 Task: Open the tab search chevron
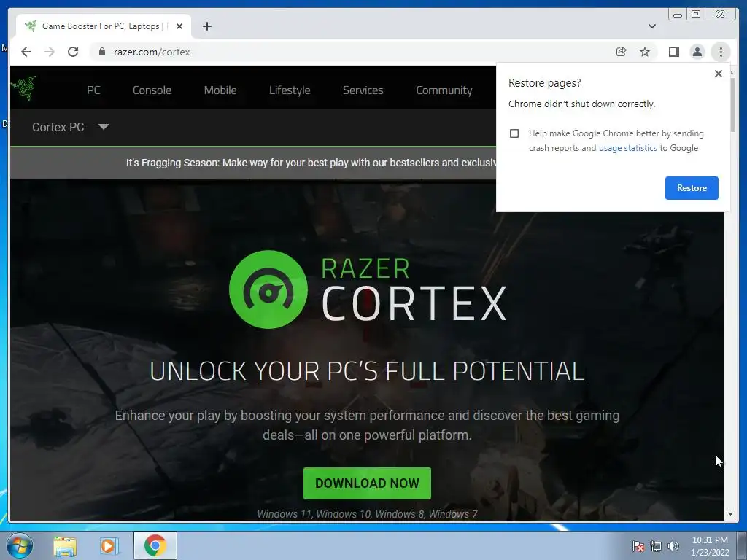point(652,26)
